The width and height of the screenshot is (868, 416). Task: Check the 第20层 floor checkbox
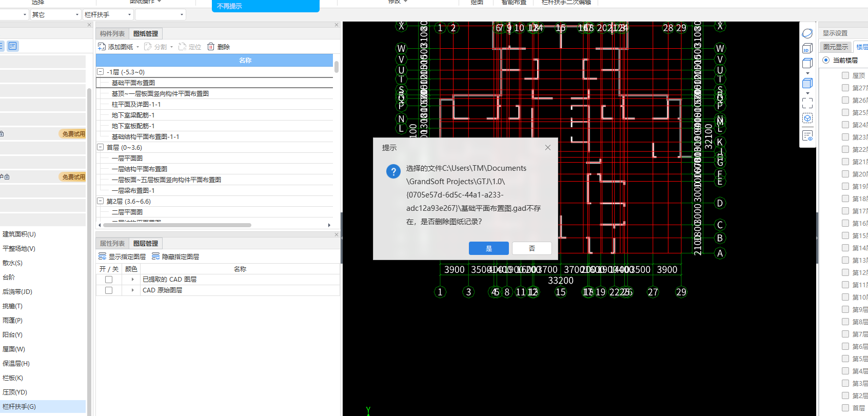(845, 174)
